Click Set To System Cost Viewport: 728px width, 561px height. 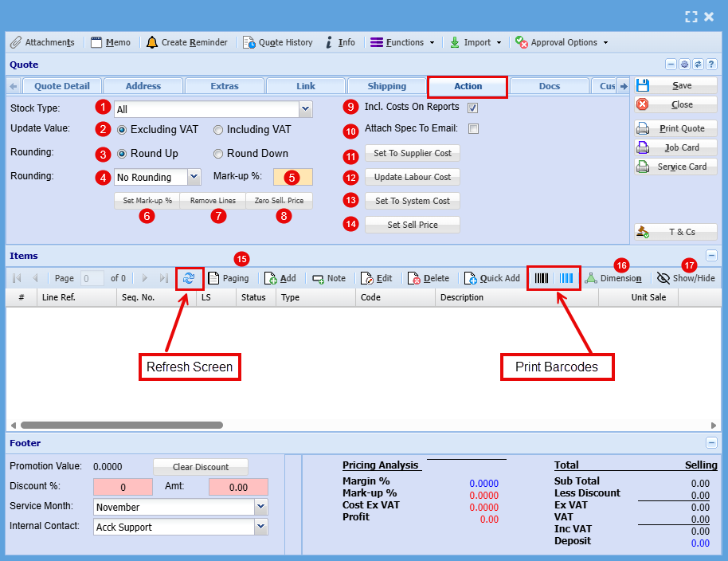413,201
